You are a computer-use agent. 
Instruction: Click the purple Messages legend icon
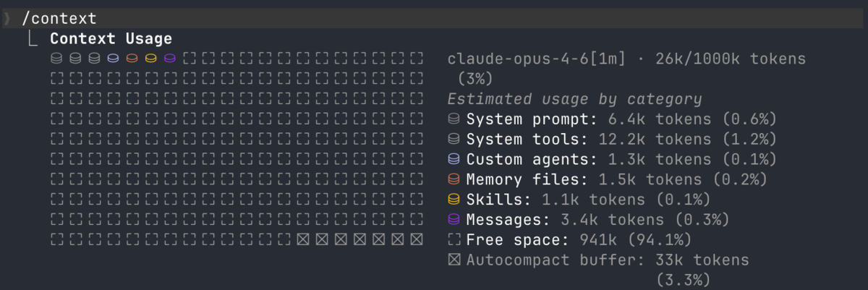click(x=454, y=218)
